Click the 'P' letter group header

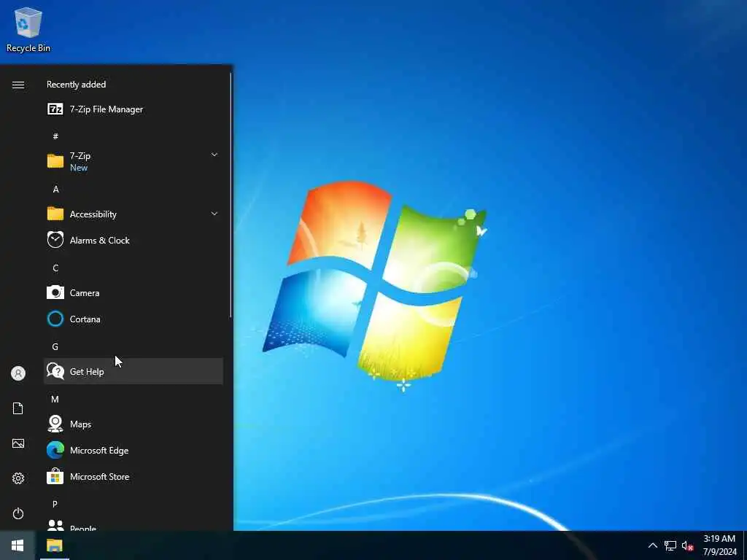tap(55, 504)
